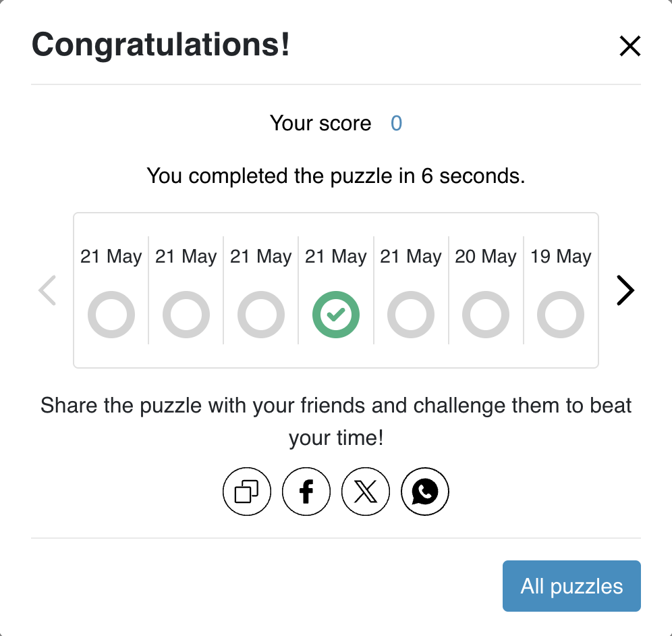Image resolution: width=672 pixels, height=636 pixels.
Task: Select the third 21 May puzzle circle
Action: tap(261, 315)
